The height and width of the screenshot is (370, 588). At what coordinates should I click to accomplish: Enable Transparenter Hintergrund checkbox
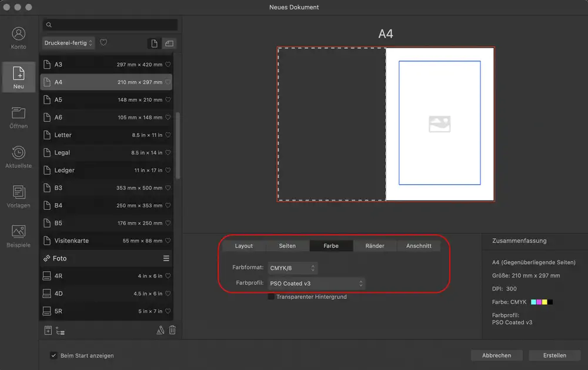(x=271, y=296)
